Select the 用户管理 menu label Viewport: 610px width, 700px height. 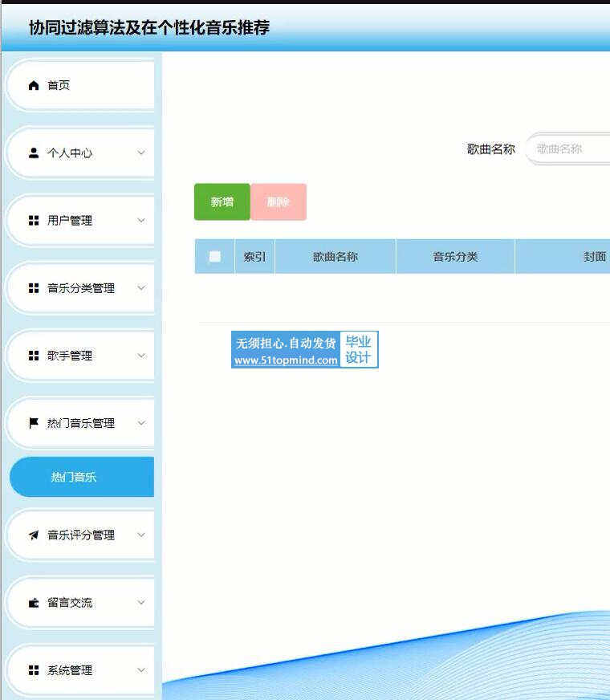[70, 221]
